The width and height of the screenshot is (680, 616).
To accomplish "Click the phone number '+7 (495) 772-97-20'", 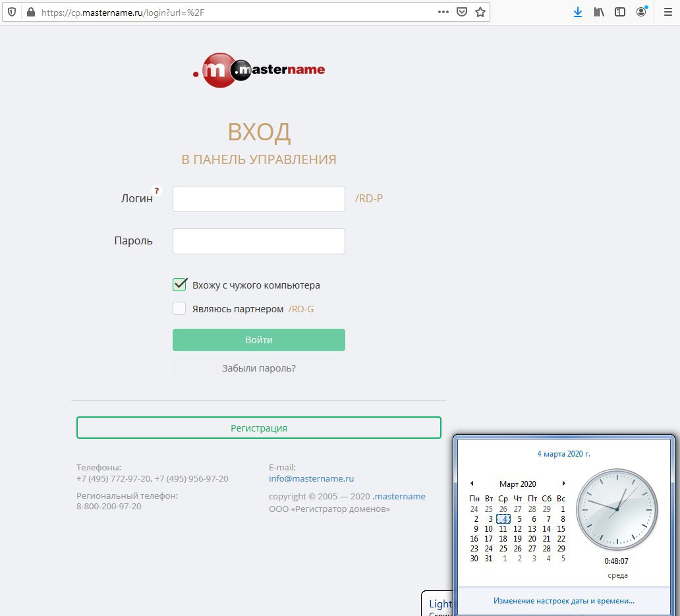I will coord(113,478).
